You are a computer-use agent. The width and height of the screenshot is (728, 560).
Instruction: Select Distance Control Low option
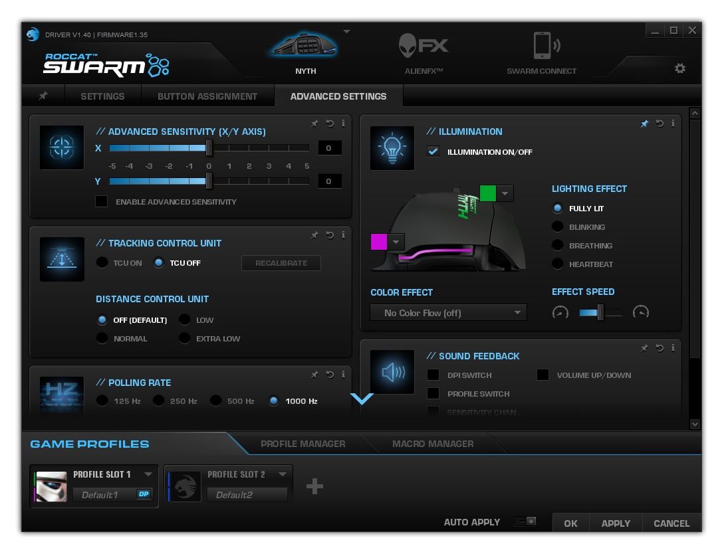pos(184,320)
